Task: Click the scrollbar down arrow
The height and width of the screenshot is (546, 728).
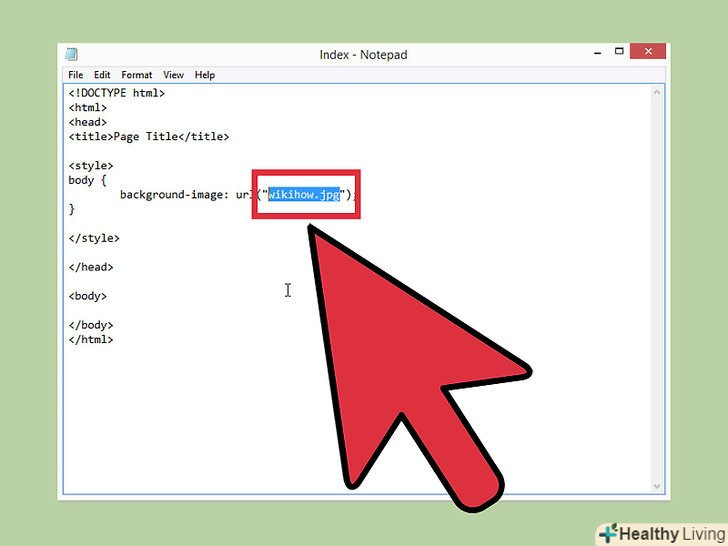Action: click(656, 486)
